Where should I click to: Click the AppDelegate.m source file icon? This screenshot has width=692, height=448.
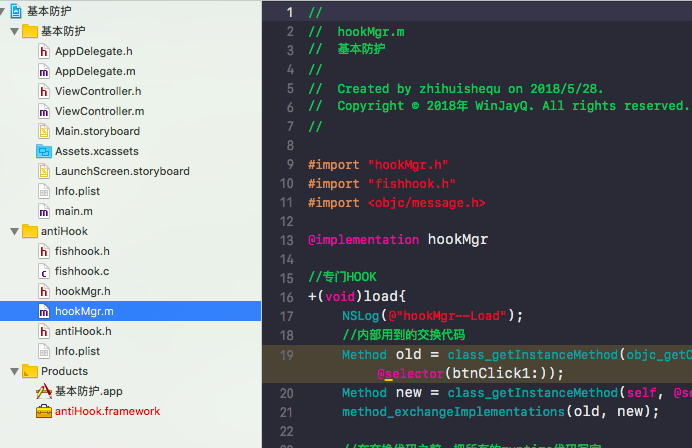point(44,72)
